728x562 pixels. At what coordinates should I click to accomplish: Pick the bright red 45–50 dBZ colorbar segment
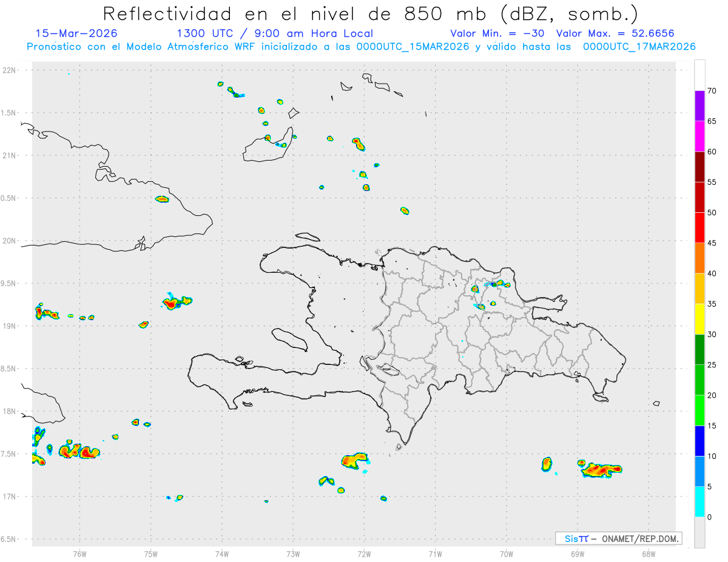(x=699, y=228)
